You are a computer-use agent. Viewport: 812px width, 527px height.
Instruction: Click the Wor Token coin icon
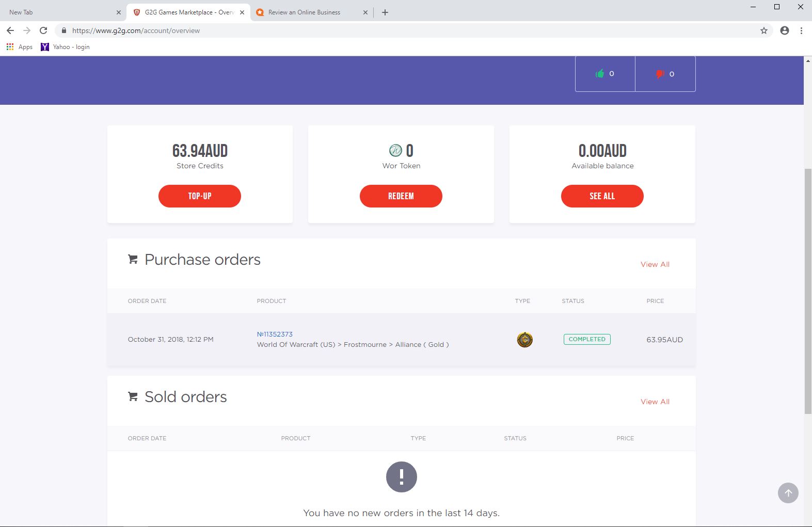(395, 150)
